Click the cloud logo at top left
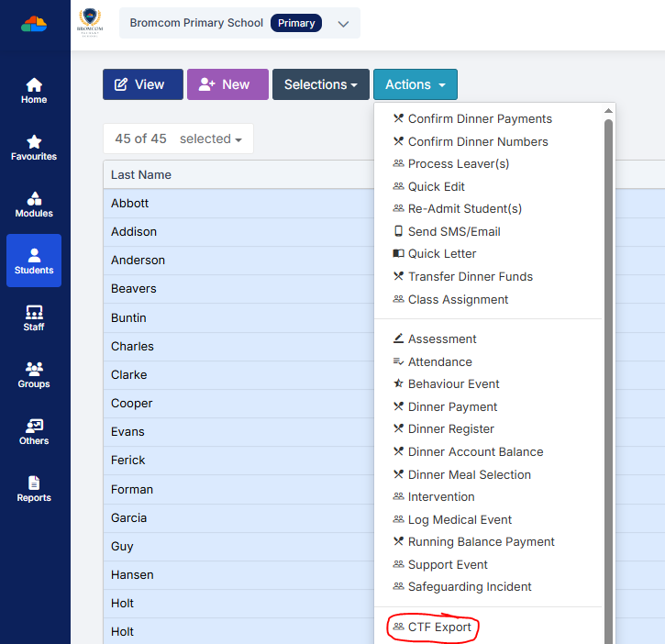The height and width of the screenshot is (644, 665). pyautogui.click(x=34, y=24)
